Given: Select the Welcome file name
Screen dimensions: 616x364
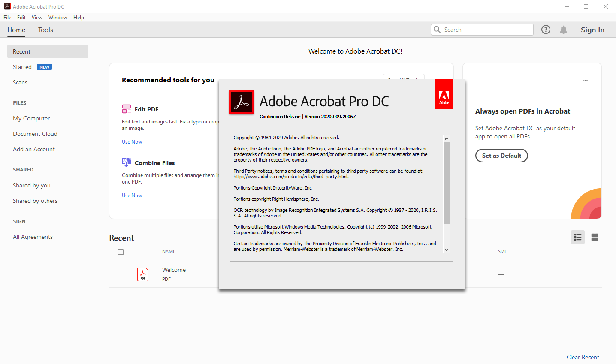Looking at the screenshot, I should pos(174,270).
